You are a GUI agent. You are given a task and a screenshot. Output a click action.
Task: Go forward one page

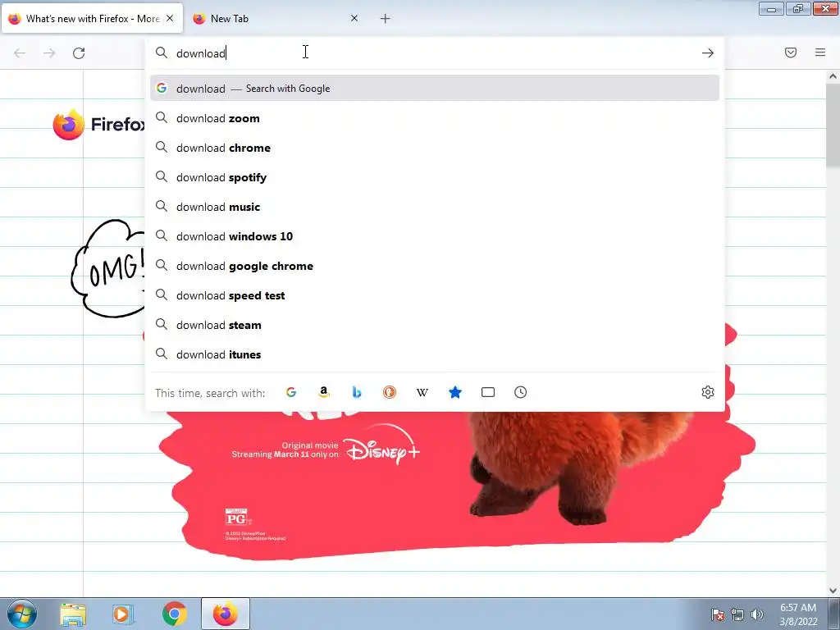click(49, 53)
